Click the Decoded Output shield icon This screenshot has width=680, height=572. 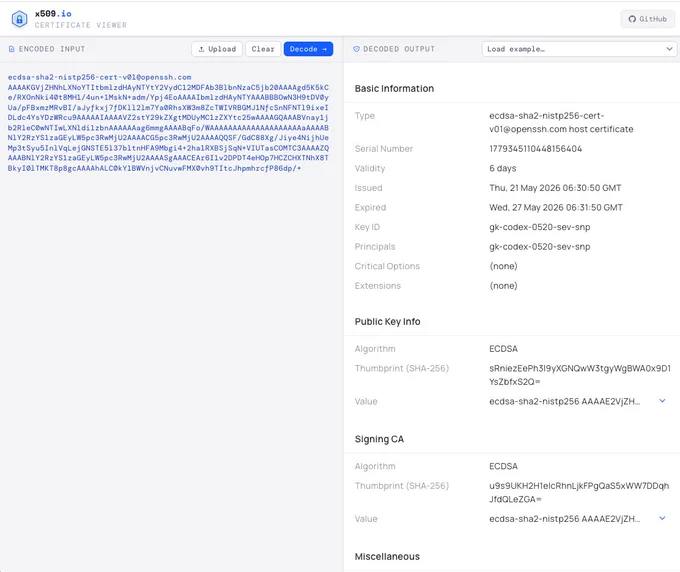coord(356,49)
